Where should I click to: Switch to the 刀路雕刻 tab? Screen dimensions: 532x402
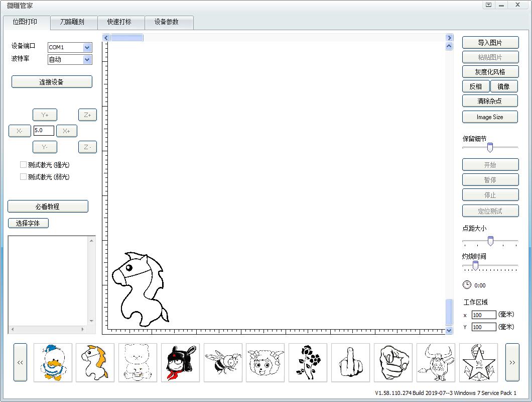74,23
